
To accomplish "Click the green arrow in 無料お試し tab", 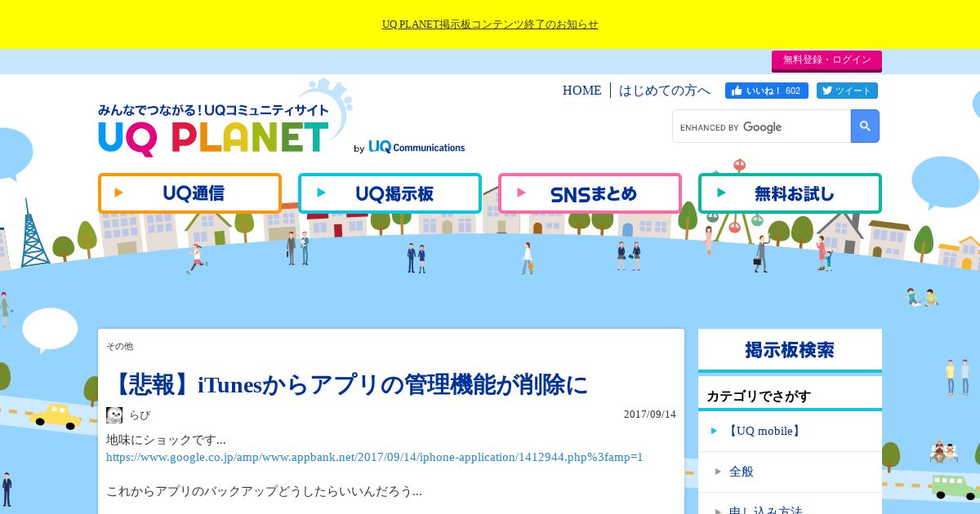I will (721, 193).
